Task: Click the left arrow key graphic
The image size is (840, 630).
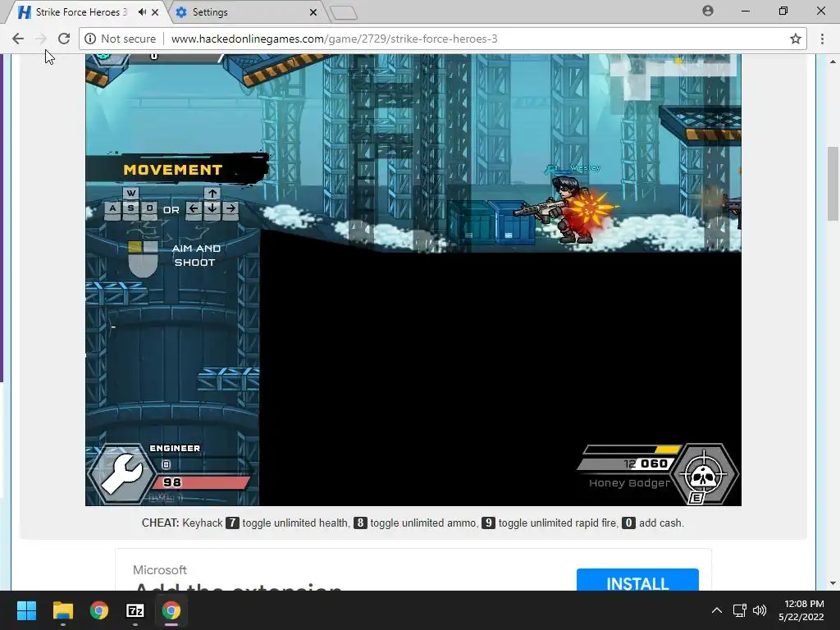Action: click(194, 208)
